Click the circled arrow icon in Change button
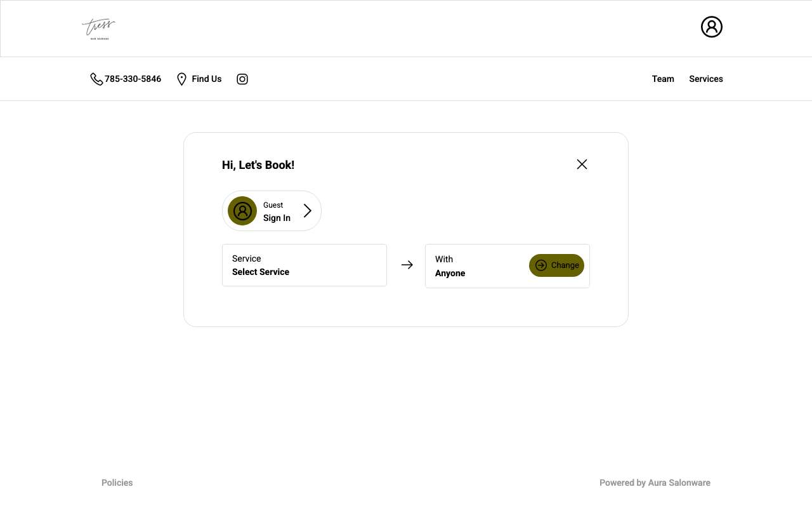This screenshot has width=812, height=508. 541,265
